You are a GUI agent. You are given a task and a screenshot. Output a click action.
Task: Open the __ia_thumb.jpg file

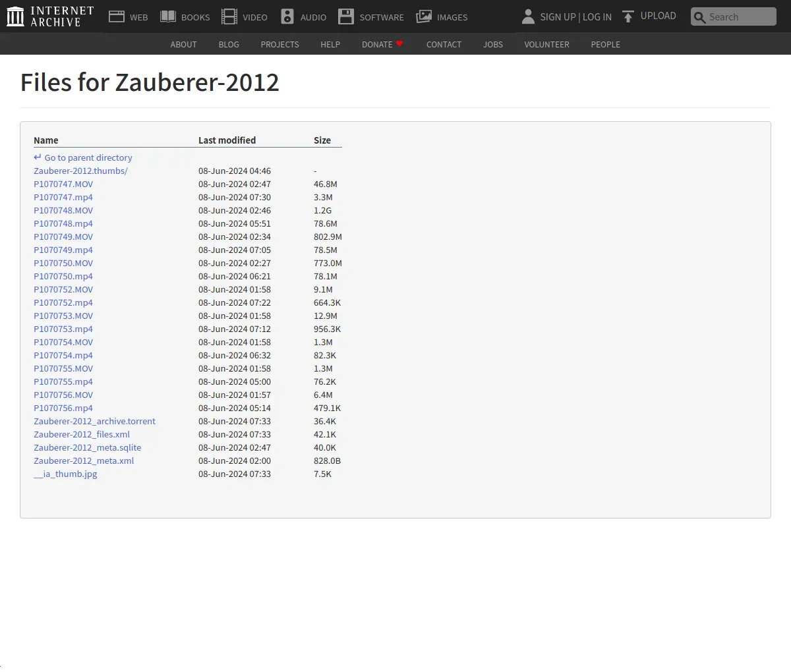[65, 474]
